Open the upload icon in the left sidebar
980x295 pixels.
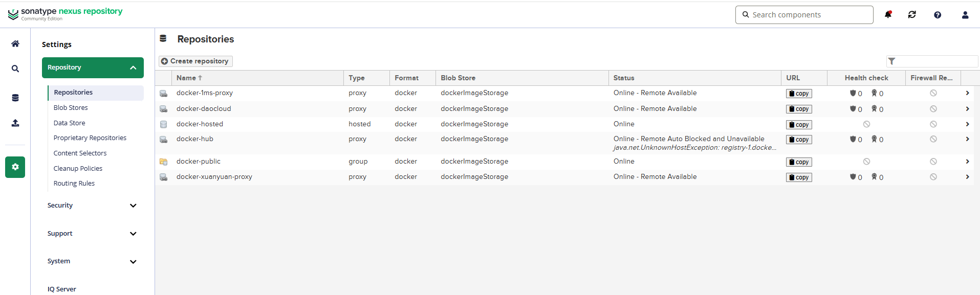(15, 123)
